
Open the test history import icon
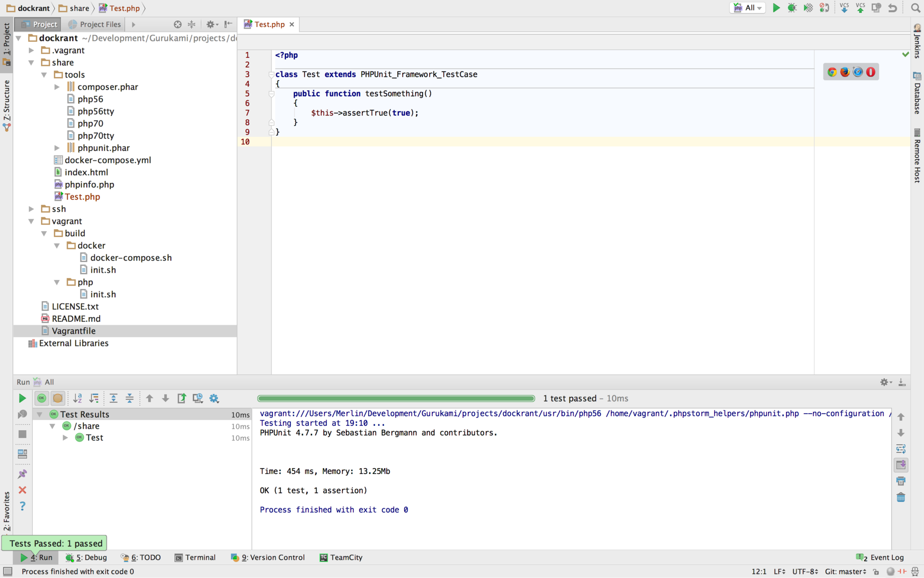pyautogui.click(x=197, y=398)
